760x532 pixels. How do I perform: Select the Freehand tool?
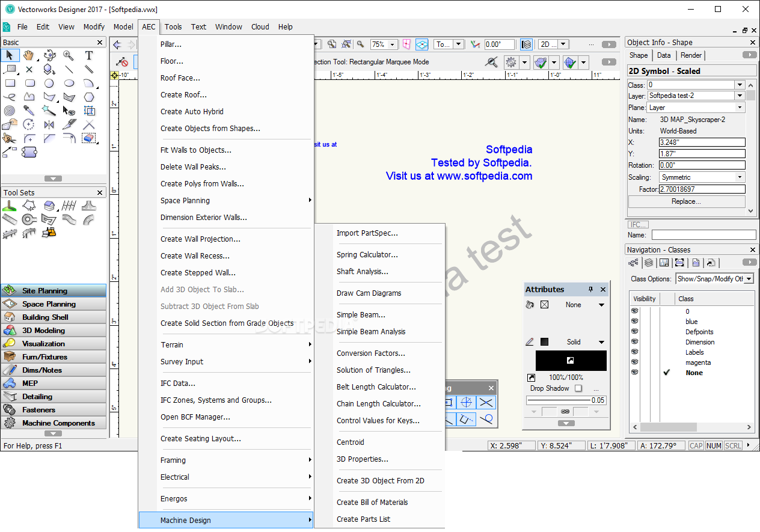pos(9,97)
